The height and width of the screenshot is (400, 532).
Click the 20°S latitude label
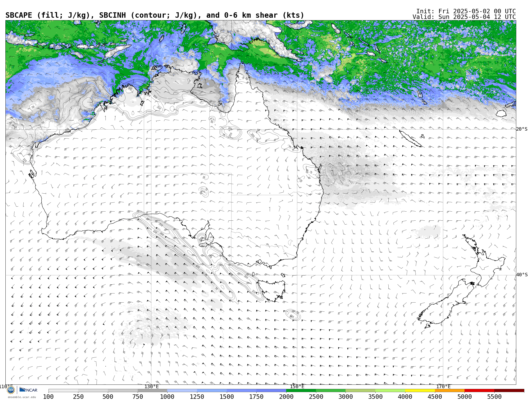coord(522,129)
